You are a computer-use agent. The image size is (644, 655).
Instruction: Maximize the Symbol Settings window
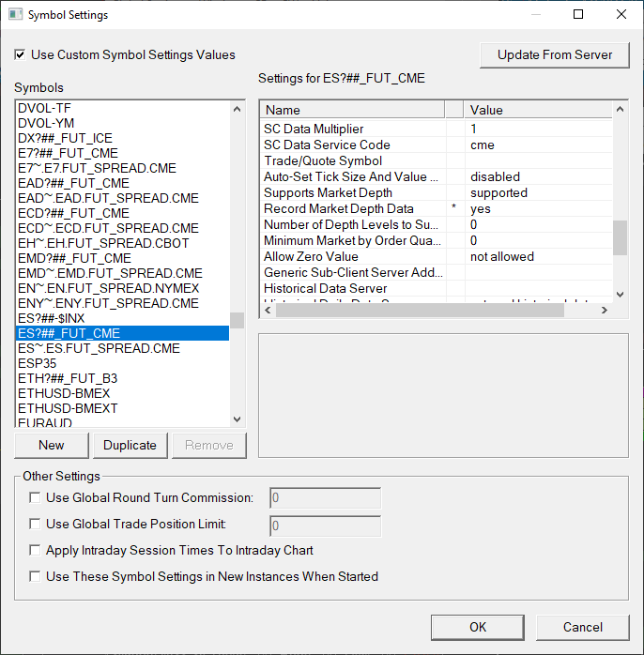(x=578, y=15)
